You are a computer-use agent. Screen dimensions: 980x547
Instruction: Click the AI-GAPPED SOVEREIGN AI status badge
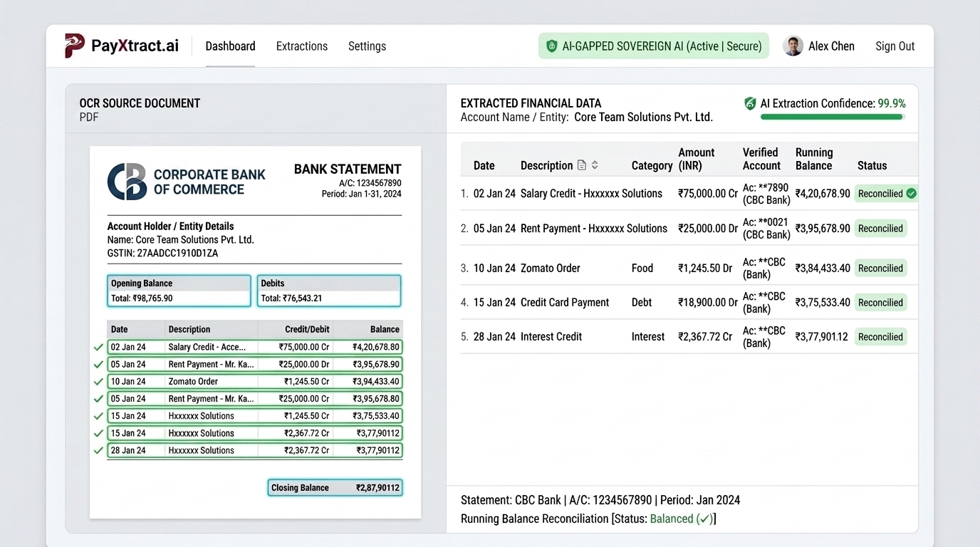click(654, 46)
